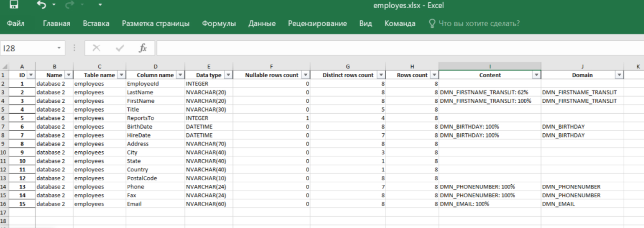Select column header I

(x=490, y=66)
